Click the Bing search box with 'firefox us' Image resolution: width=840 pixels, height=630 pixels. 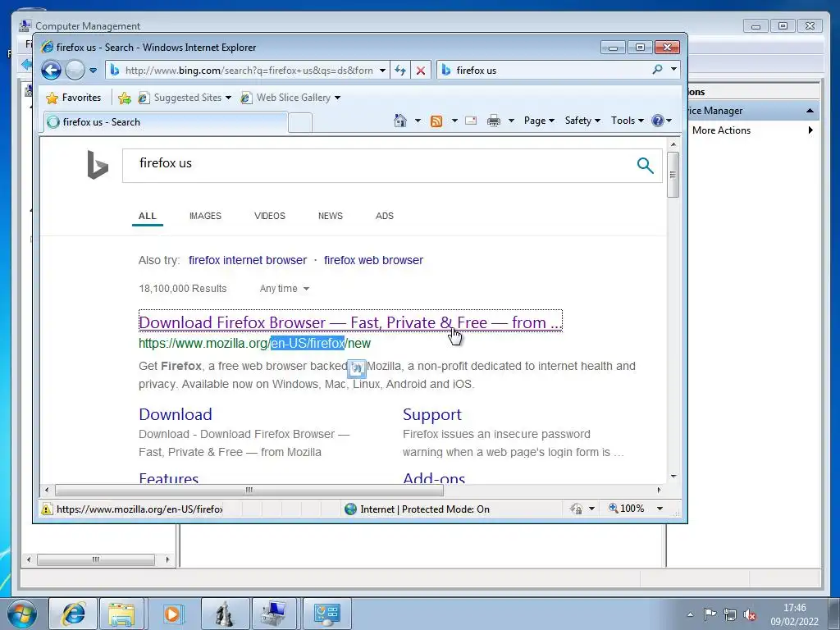[x=375, y=165]
